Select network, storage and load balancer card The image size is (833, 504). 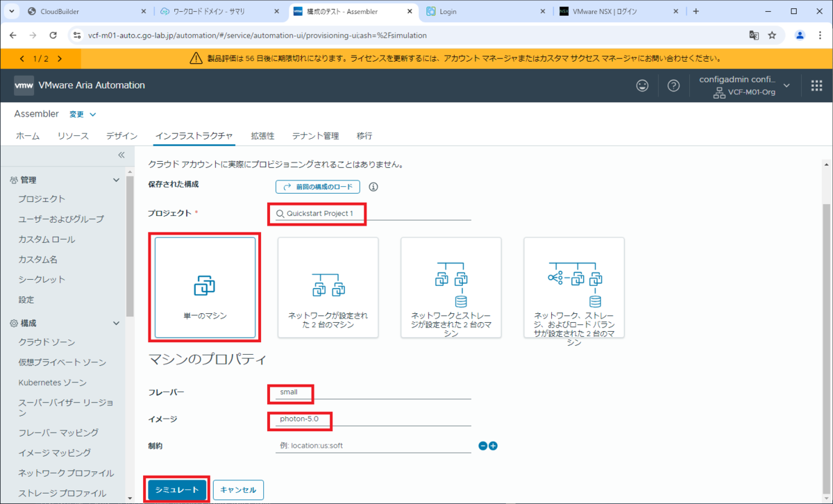point(574,287)
